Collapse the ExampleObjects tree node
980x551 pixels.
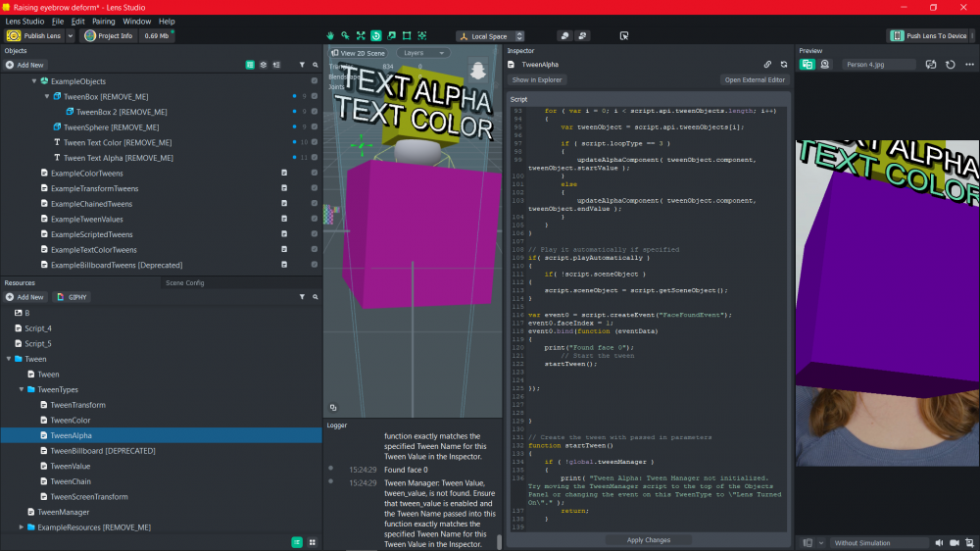coord(34,81)
